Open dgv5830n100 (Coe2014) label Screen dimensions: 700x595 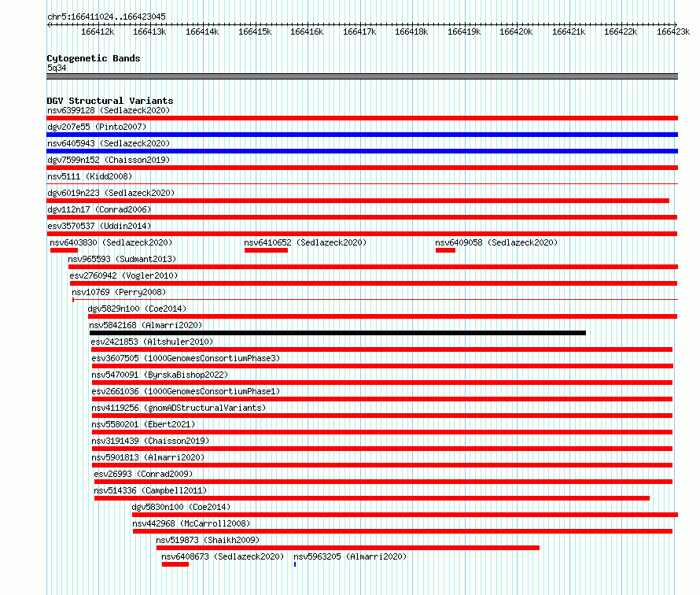tap(181, 507)
